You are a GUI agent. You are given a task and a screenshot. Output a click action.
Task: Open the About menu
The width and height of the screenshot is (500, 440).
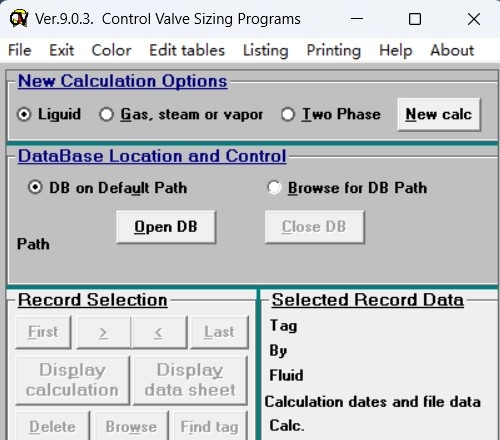click(x=452, y=50)
